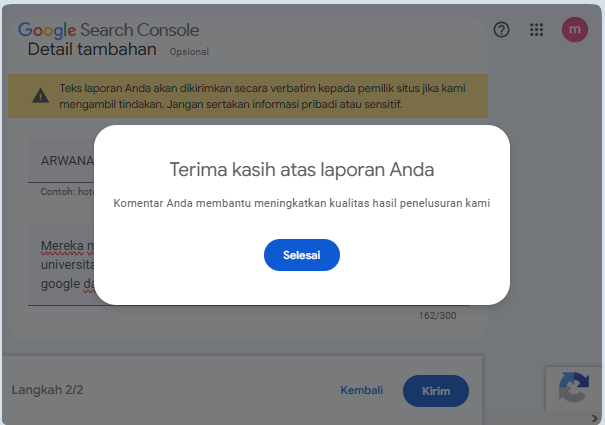Click the Kembali back link
The height and width of the screenshot is (425, 605).
coord(362,390)
